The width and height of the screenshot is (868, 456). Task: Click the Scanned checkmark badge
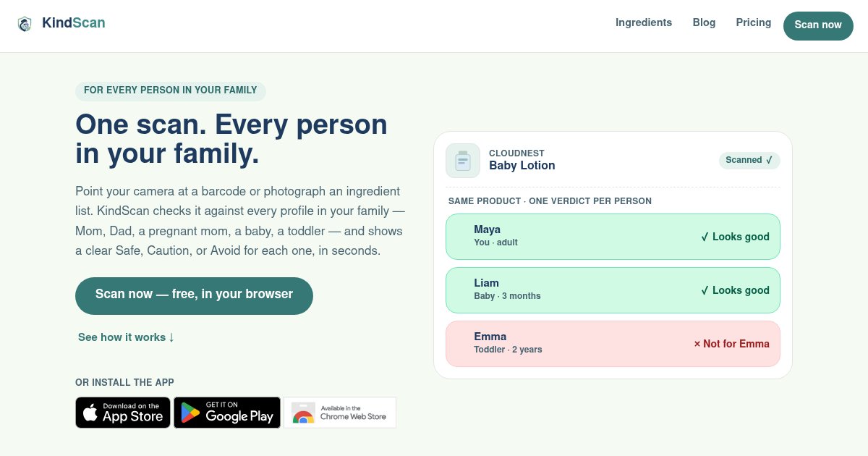tap(749, 160)
